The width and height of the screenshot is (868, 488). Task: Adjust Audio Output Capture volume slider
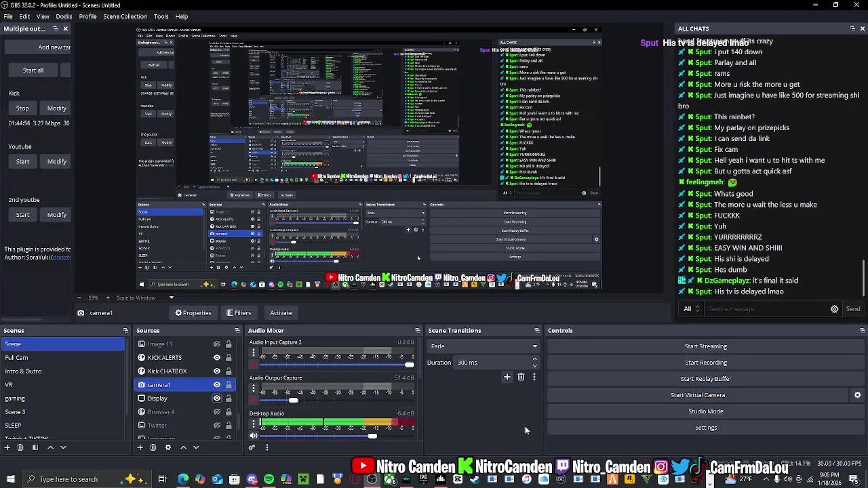pos(293,401)
